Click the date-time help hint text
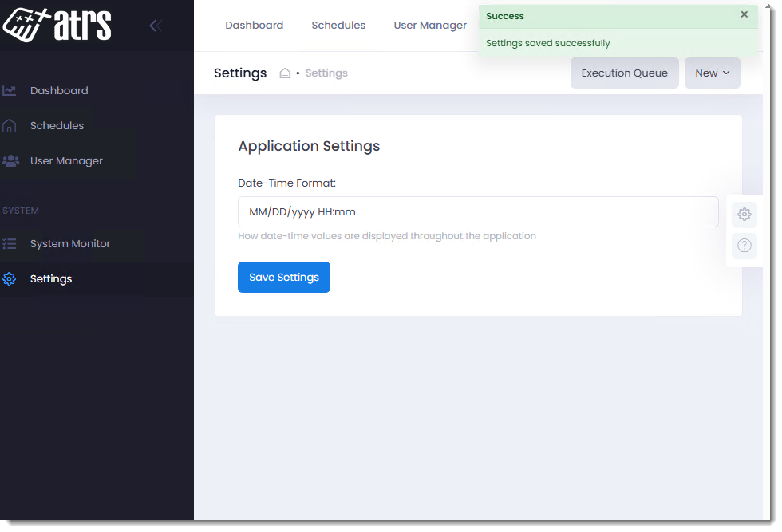The height and width of the screenshot is (532, 782). pyautogui.click(x=386, y=236)
